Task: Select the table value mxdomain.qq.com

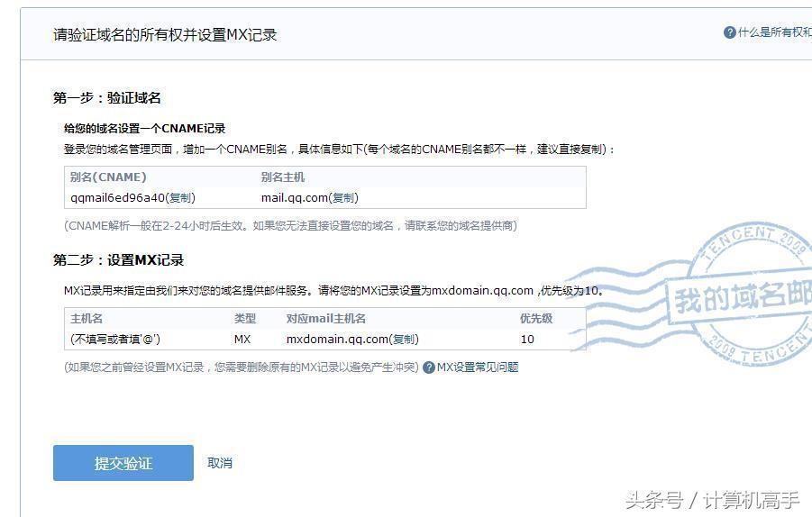Action: point(337,339)
